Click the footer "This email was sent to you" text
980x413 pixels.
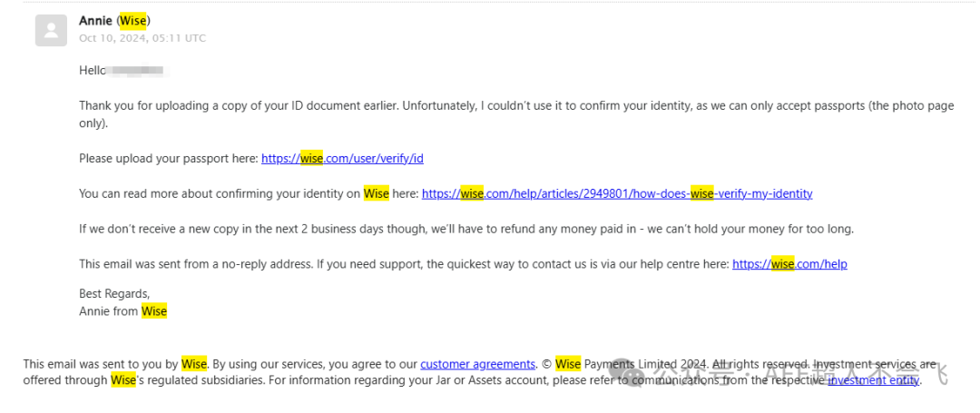click(x=102, y=364)
